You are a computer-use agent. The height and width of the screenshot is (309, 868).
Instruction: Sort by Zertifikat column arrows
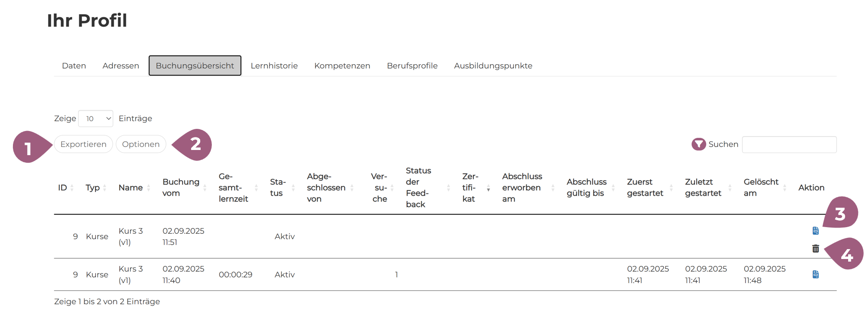(488, 188)
